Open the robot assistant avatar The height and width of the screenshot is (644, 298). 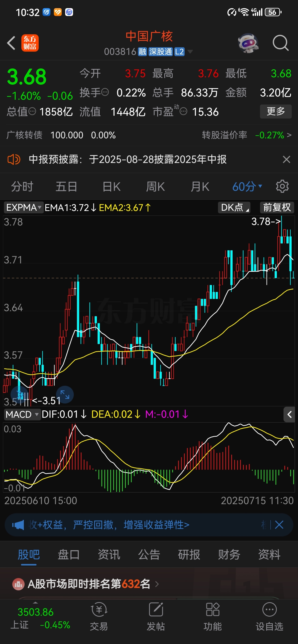pos(248,43)
